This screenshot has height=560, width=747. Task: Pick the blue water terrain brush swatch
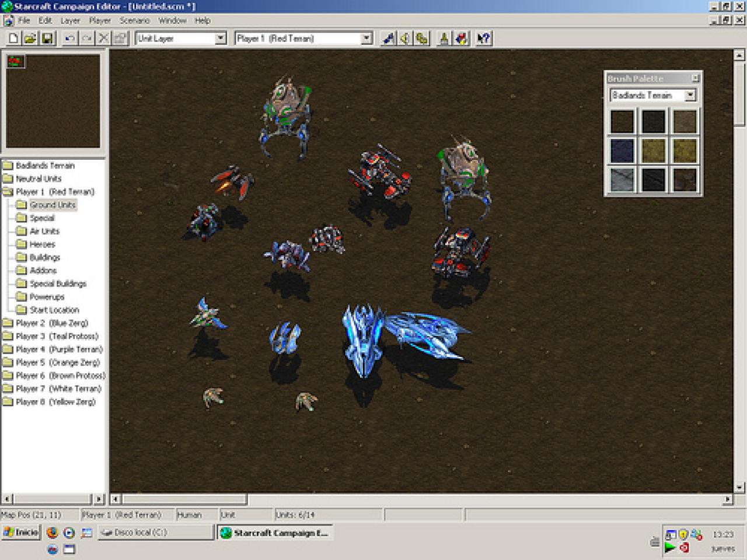coord(622,150)
